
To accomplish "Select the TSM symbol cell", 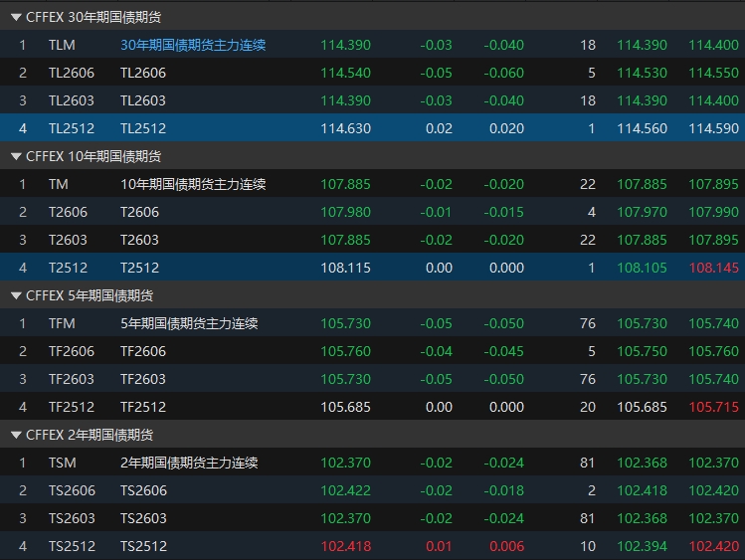I will 63,463.
